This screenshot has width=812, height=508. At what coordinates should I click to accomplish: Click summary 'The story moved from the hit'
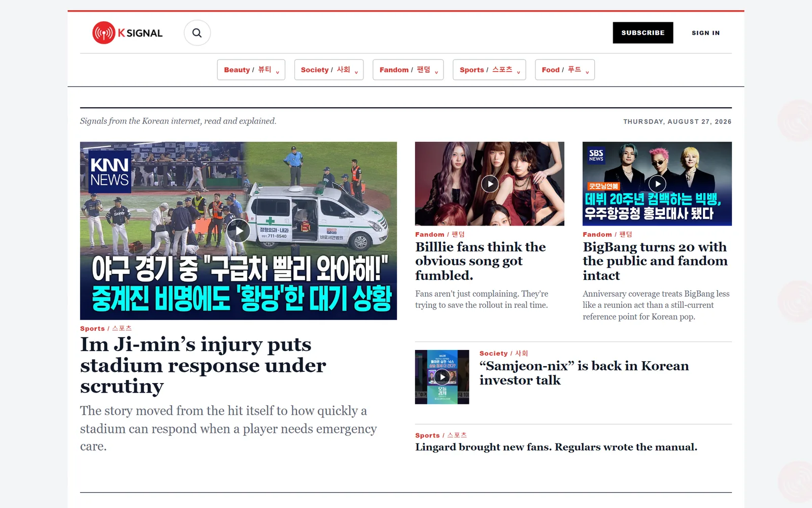[228, 428]
